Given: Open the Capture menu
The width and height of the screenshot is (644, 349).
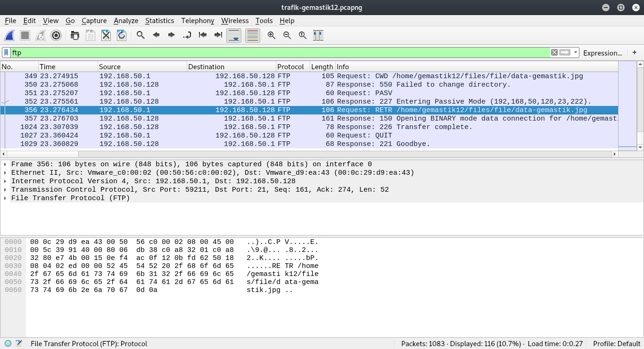Looking at the screenshot, I should [x=94, y=21].
